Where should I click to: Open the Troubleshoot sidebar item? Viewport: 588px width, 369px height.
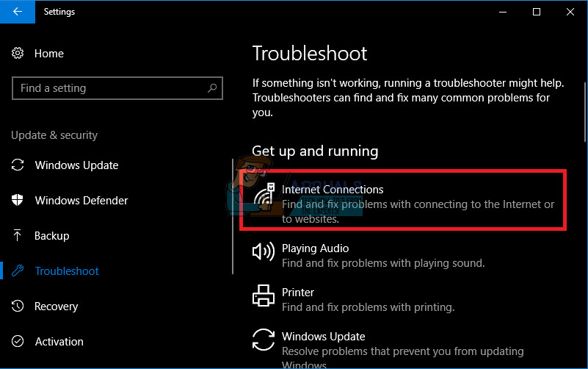67,271
